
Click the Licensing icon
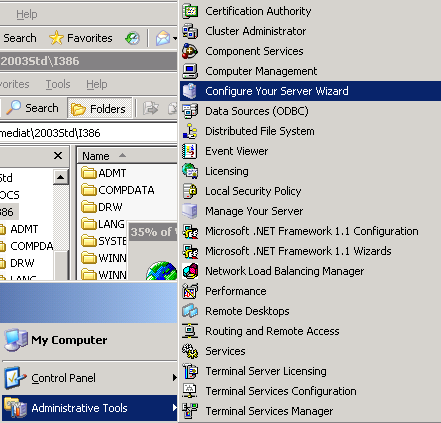[190, 171]
